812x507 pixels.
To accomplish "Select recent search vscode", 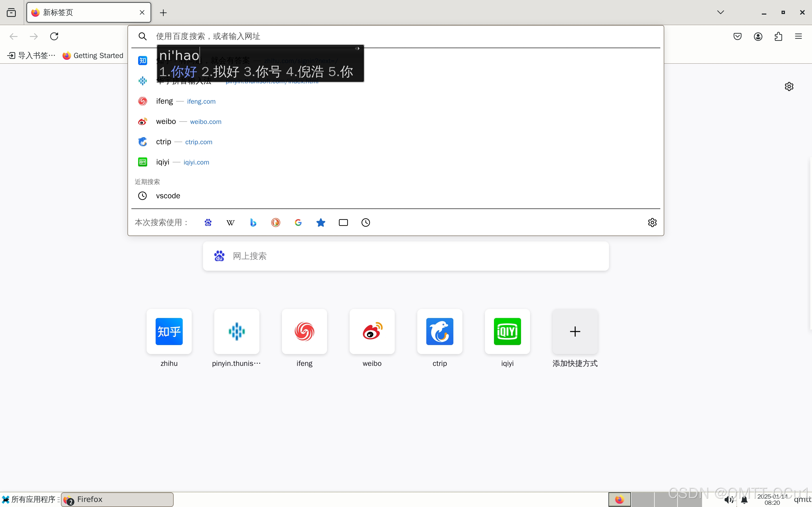I will tap(168, 196).
